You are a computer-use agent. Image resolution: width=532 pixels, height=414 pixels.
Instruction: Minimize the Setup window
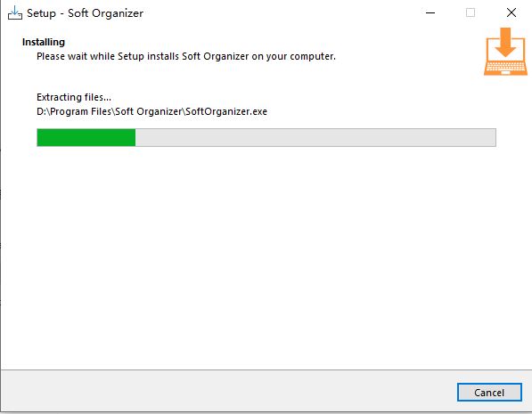pos(430,12)
